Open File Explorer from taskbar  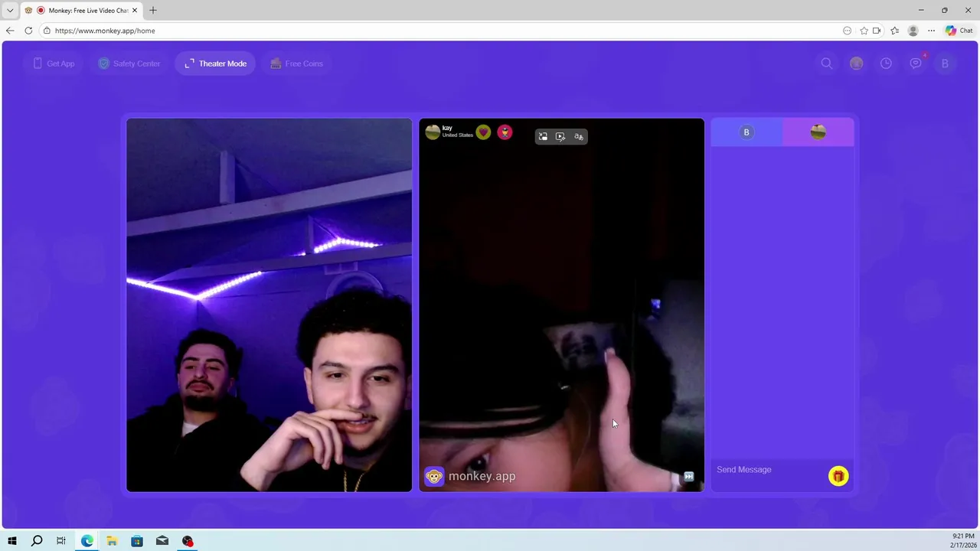coord(112,541)
